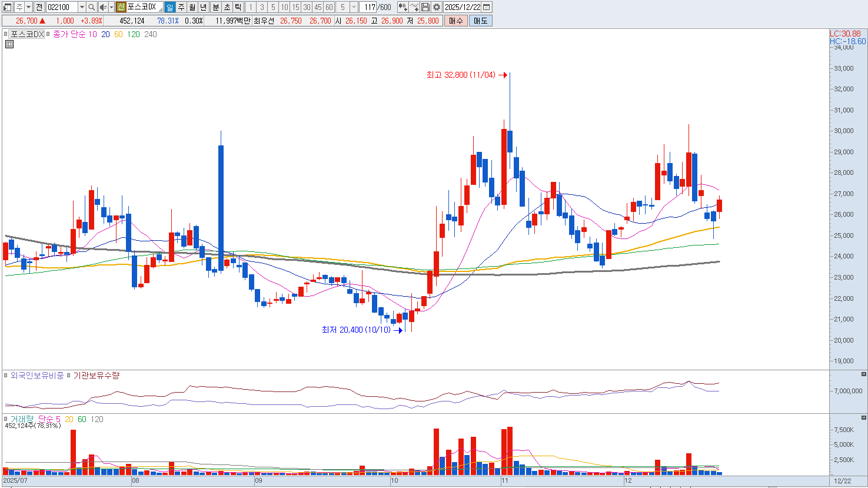This screenshot has height=488, width=868.
Task: Select the 일 (daily) period toggle
Action: click(169, 7)
